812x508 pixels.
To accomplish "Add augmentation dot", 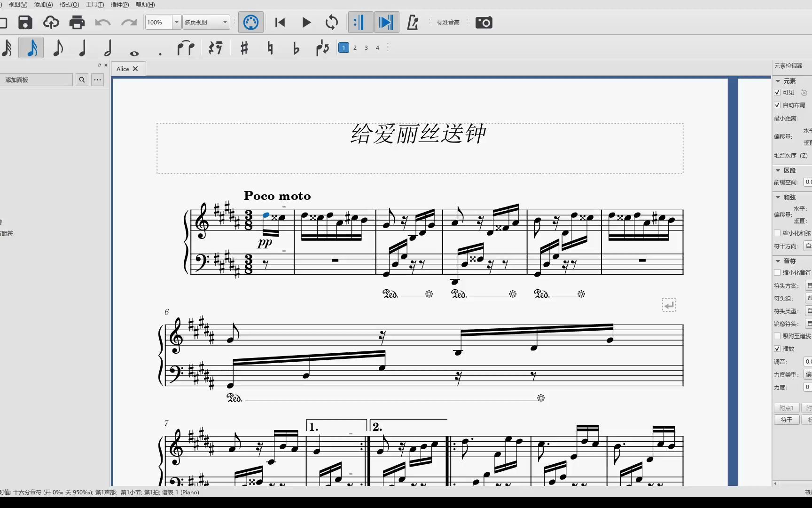I will tap(160, 54).
